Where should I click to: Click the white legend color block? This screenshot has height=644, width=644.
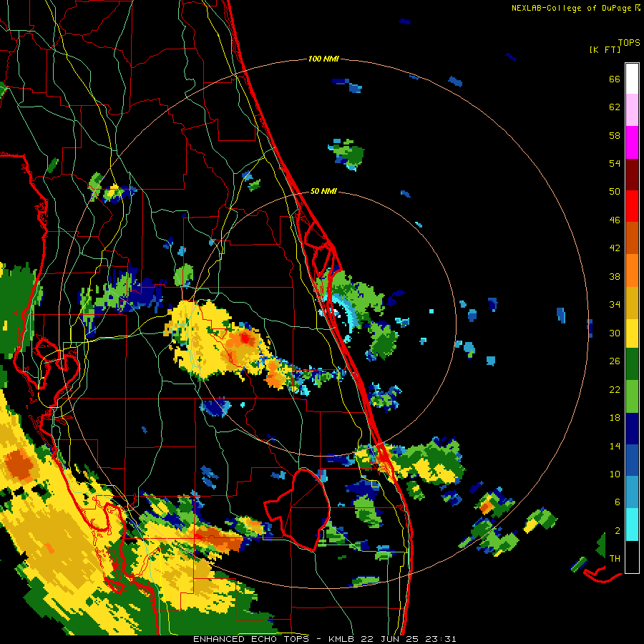632,79
